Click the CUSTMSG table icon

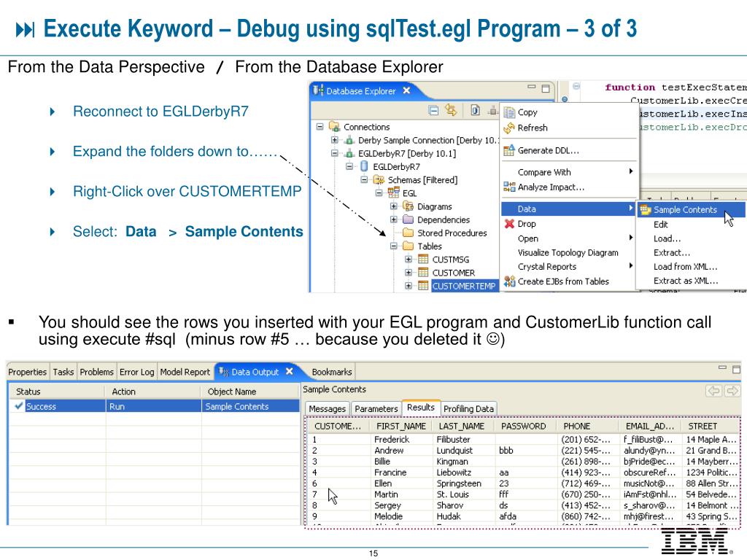point(423,260)
